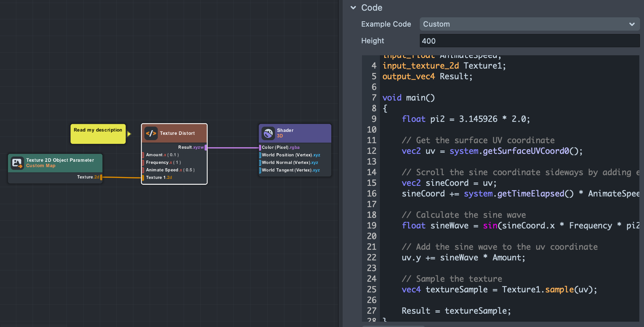Click the Texture 2D Object Parameter icon
The image size is (644, 327).
17,163
